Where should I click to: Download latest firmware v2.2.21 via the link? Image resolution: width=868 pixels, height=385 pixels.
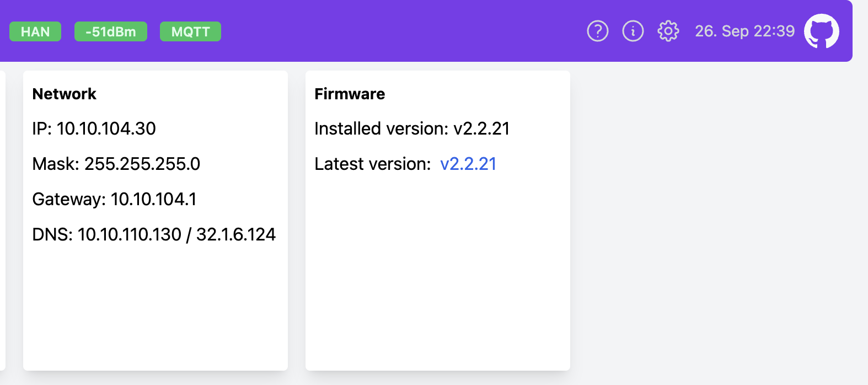[x=468, y=163]
